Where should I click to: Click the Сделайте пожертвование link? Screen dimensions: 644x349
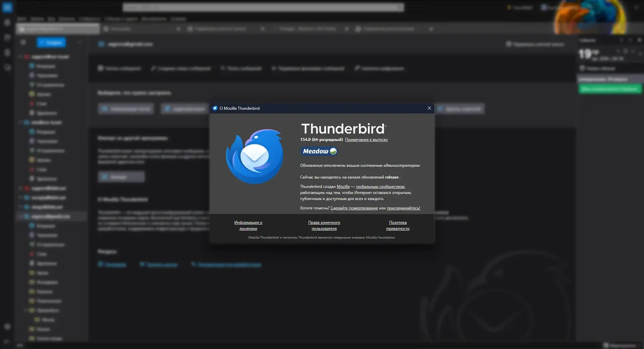(354, 208)
